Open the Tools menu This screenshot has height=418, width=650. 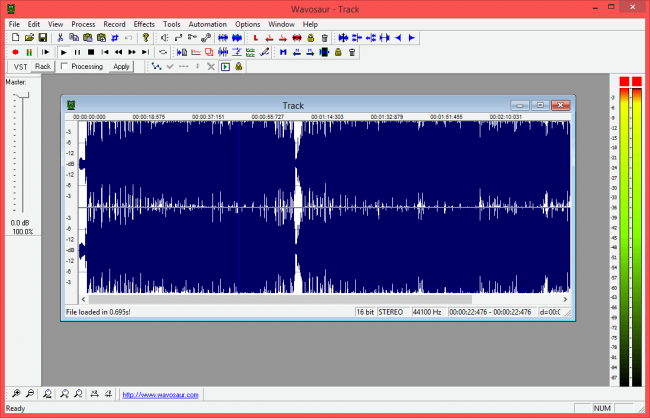(172, 24)
